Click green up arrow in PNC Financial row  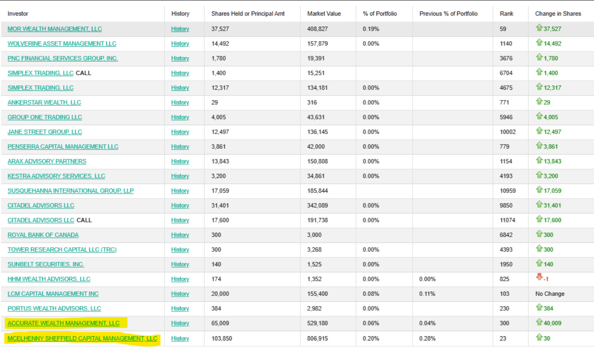point(539,57)
